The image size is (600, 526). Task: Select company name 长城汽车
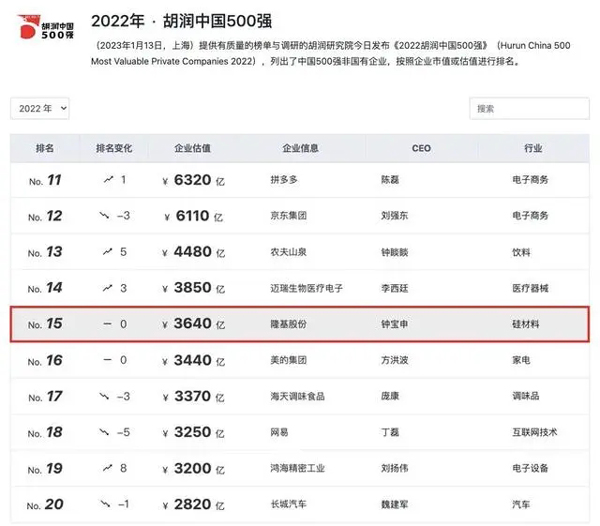[289, 504]
